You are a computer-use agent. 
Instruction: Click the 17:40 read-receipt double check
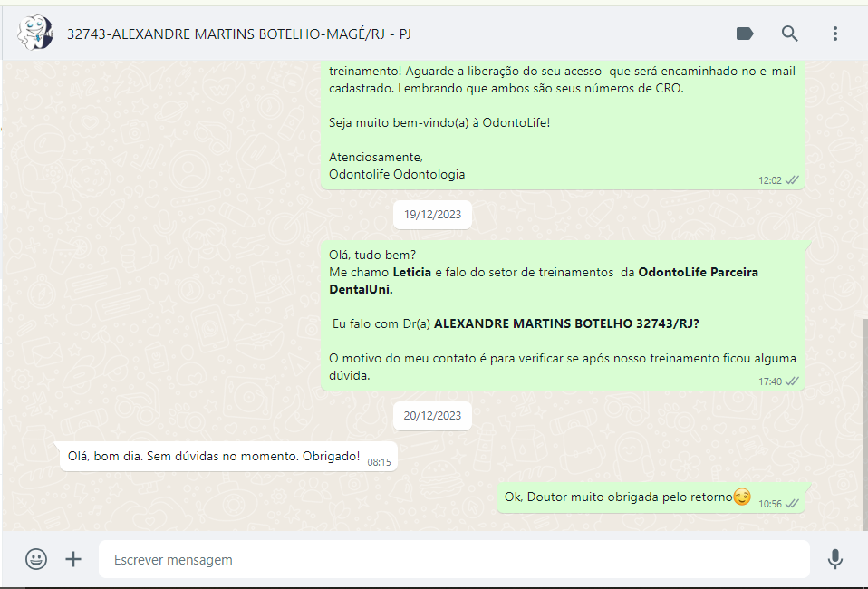pos(792,381)
